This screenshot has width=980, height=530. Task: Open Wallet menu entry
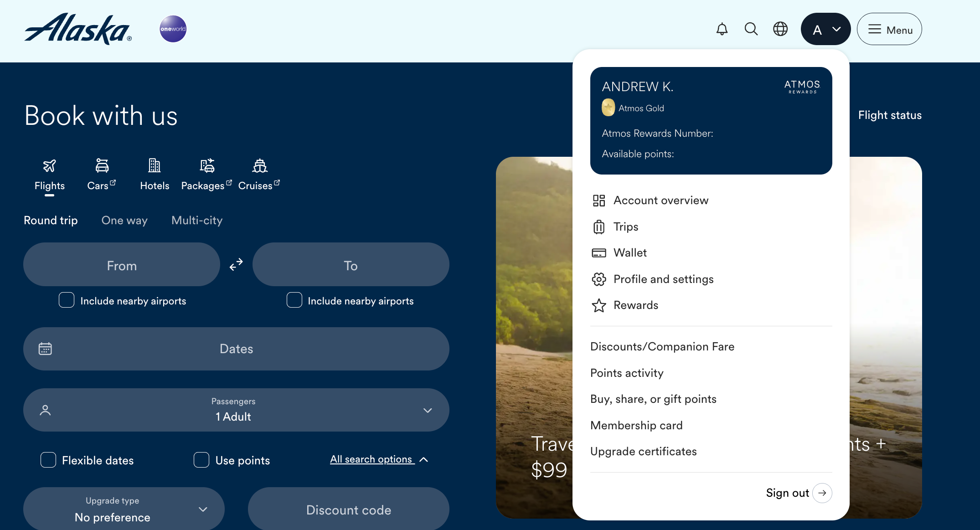tap(630, 253)
